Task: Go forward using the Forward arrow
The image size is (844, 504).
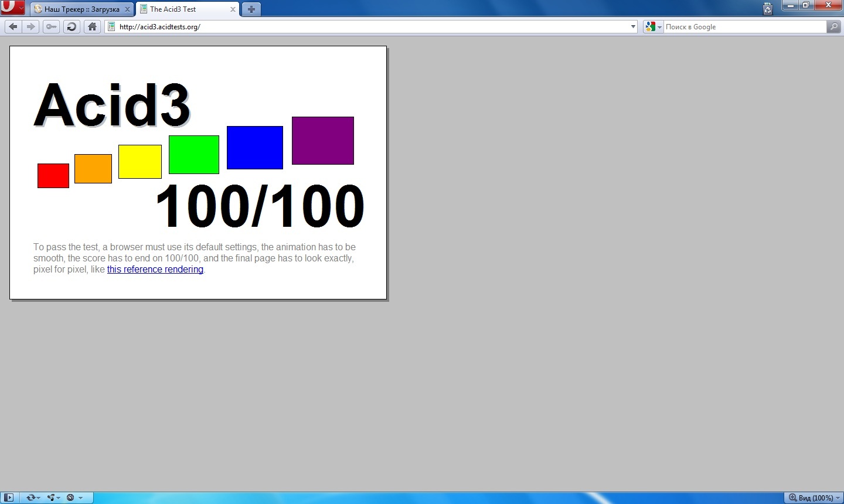Action: click(31, 26)
